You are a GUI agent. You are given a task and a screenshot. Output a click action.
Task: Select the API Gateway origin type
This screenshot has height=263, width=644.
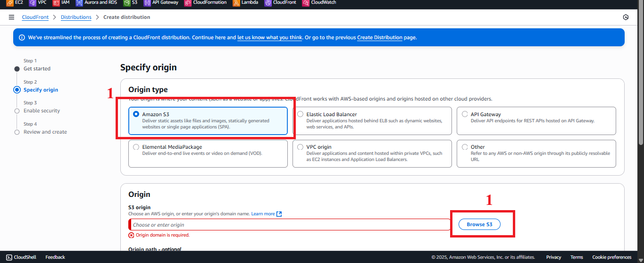pyautogui.click(x=536, y=121)
